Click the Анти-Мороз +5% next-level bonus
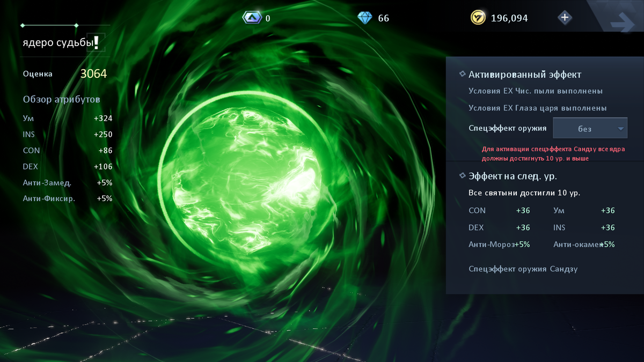644x362 pixels. pyautogui.click(x=499, y=245)
